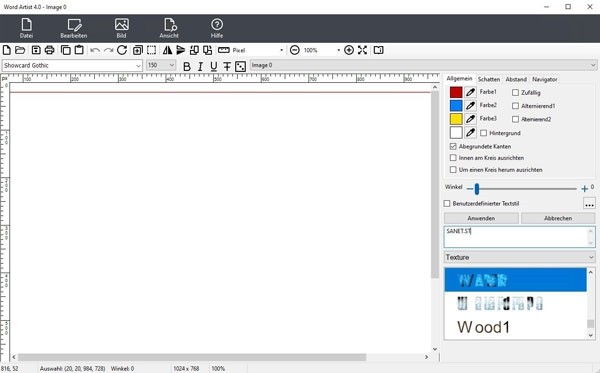Switch to the Allgemein tab
Viewport: 600px width, 373px height.
pyautogui.click(x=459, y=78)
